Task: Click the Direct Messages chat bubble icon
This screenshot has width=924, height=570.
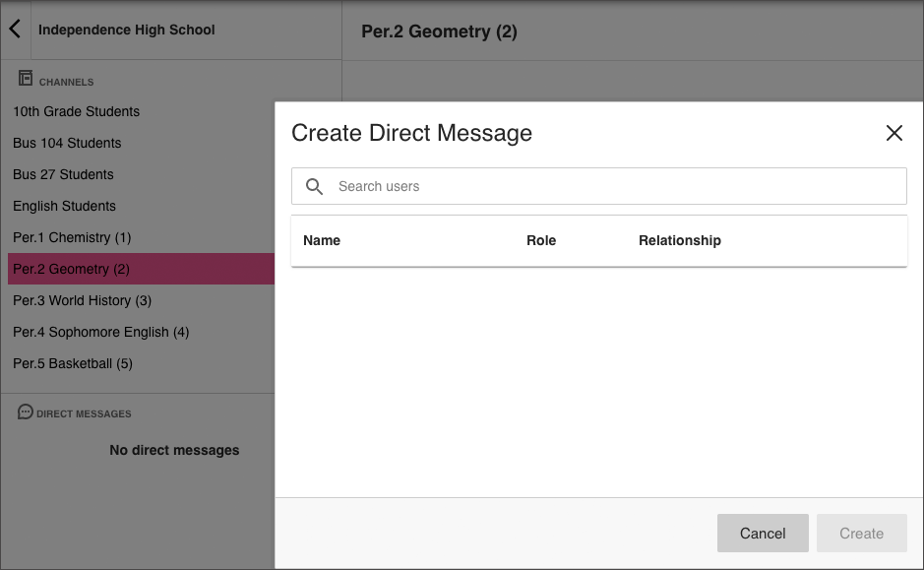Action: click(x=26, y=412)
